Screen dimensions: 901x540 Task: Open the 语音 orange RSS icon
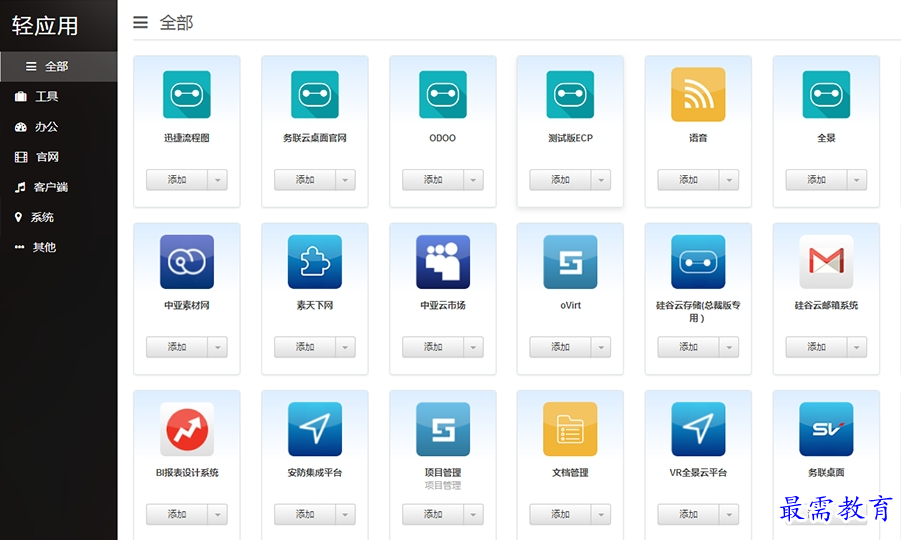(x=698, y=94)
